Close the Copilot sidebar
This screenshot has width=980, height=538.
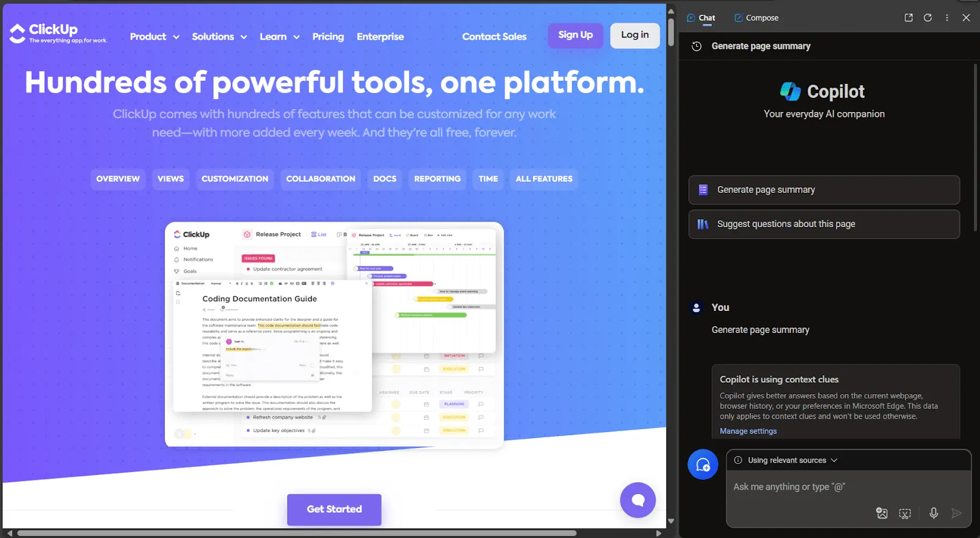(966, 18)
